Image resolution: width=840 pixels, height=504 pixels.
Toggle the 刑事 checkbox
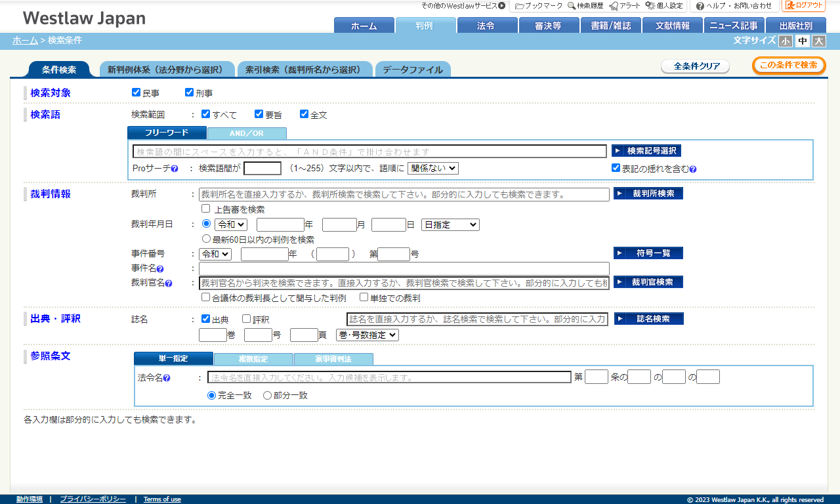click(189, 93)
